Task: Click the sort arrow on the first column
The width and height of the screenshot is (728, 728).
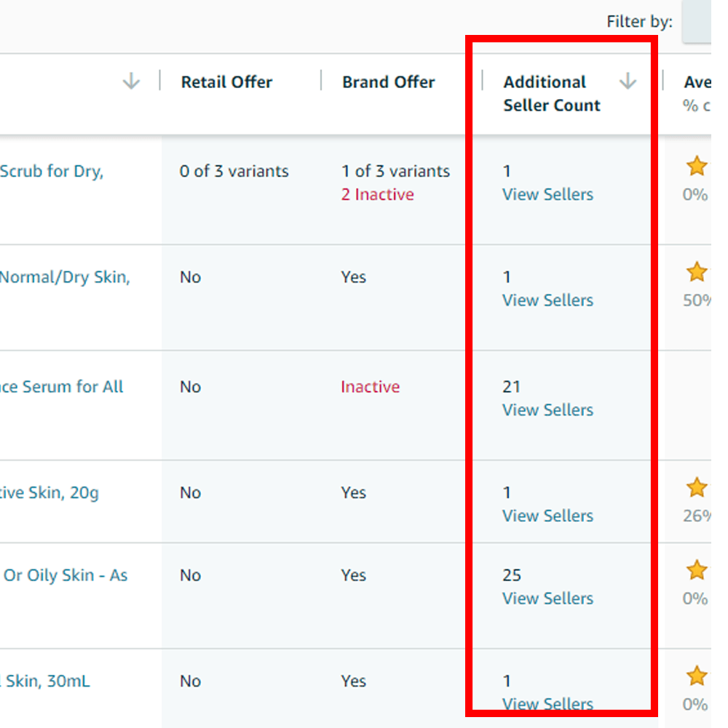Action: click(x=131, y=82)
